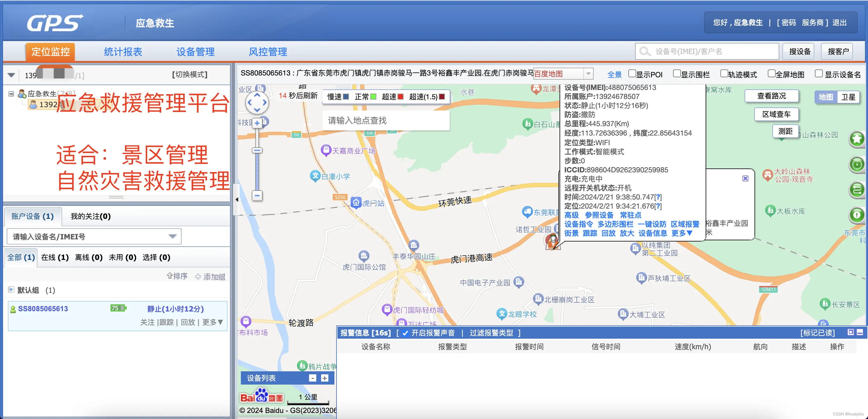Screen dimensions: 868x419
Task: Restore the 报警信息 panel window icon
Action: click(850, 332)
